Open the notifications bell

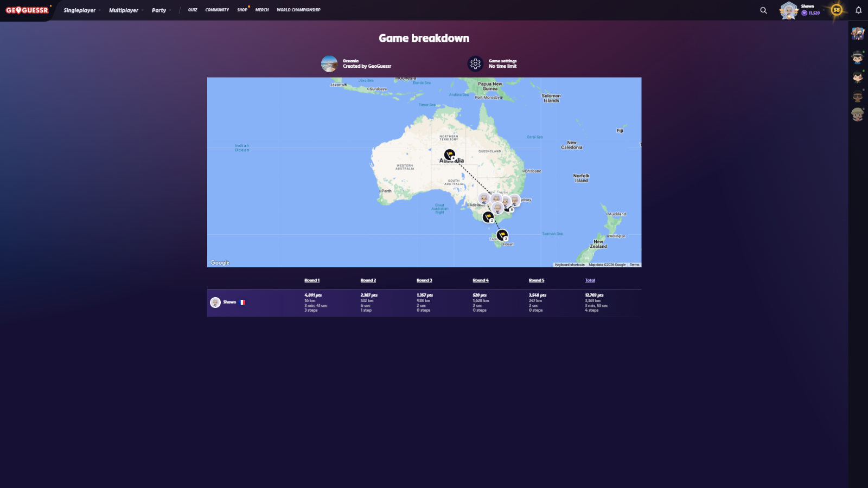(x=858, y=10)
